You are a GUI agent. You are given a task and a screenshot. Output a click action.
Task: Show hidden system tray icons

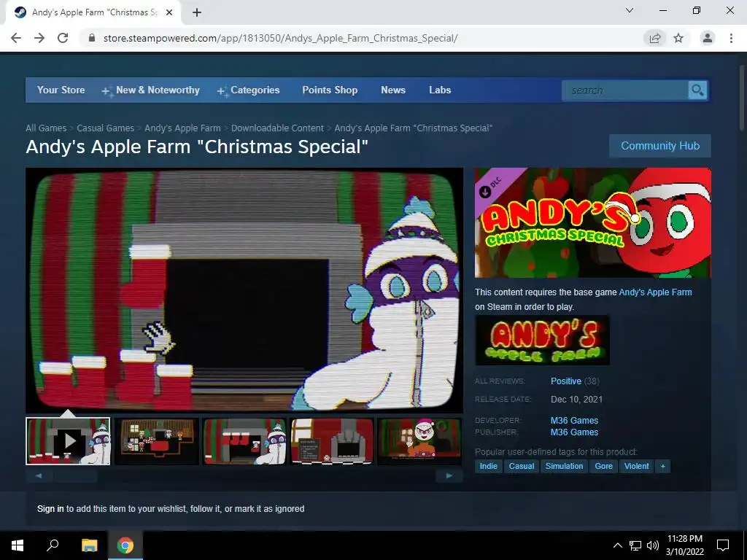(617, 545)
